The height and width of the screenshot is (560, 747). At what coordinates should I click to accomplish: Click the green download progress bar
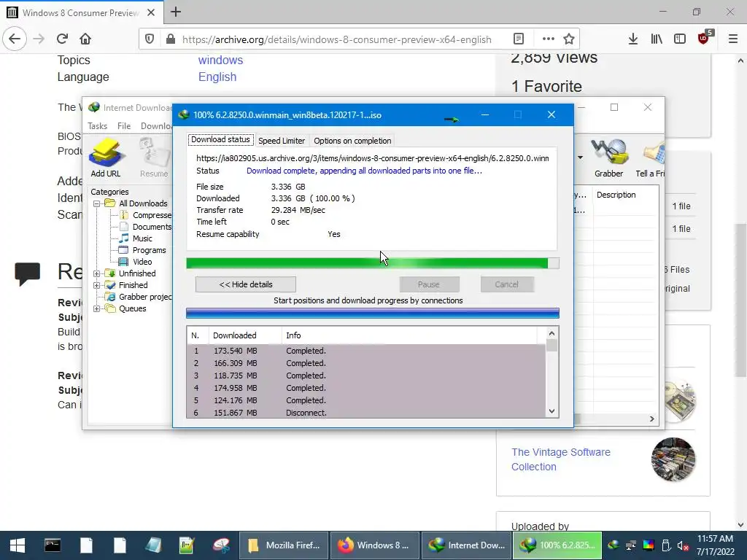click(373, 263)
